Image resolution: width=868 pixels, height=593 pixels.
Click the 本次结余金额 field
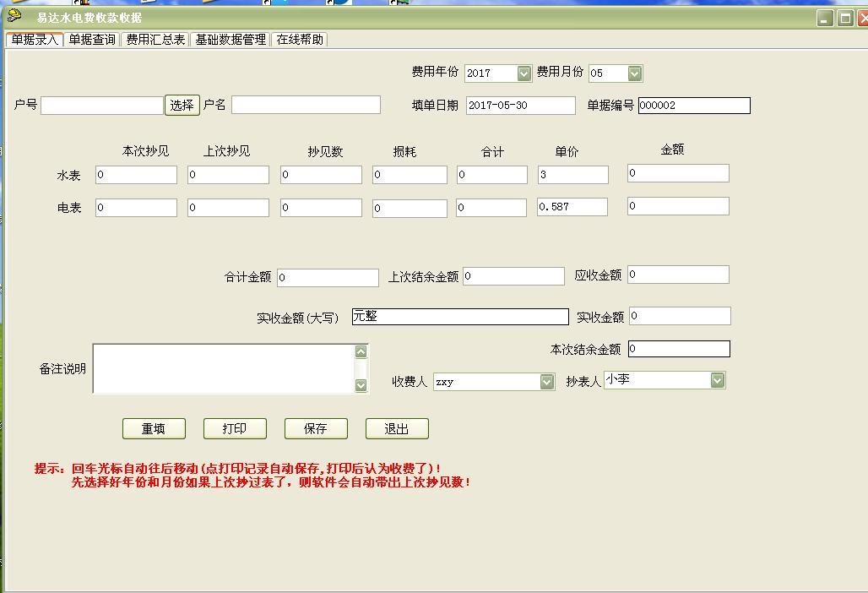(x=679, y=349)
